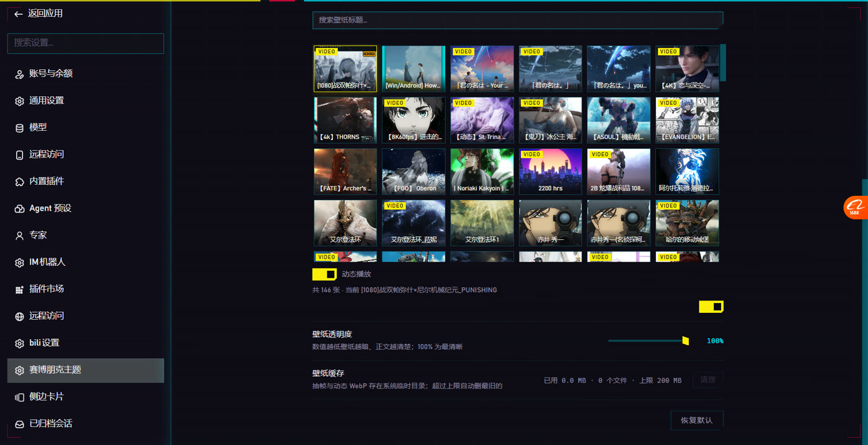Select the 【鬼刀】冰公主 wallpaper
Viewport: 868px width, 445px height.
pos(551,120)
